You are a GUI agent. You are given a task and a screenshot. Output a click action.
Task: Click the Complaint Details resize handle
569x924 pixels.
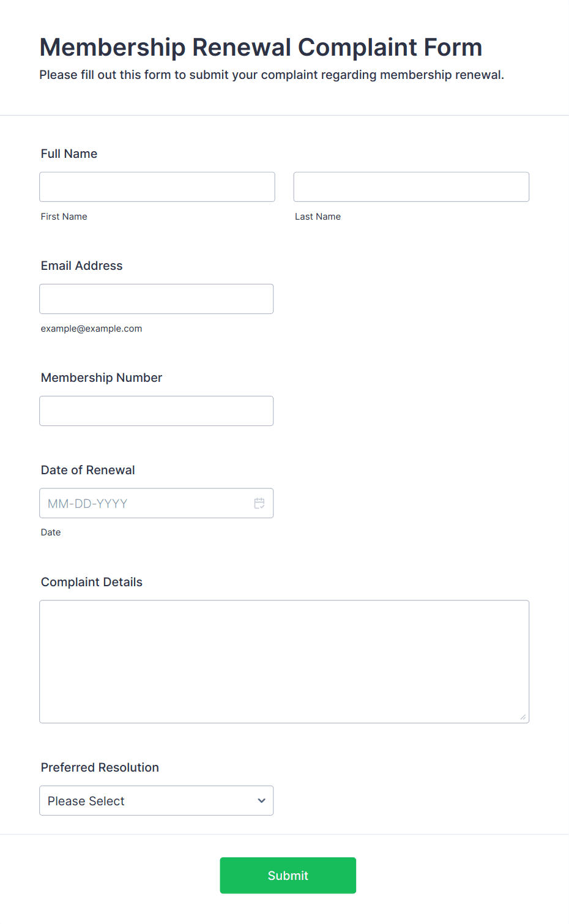523,717
